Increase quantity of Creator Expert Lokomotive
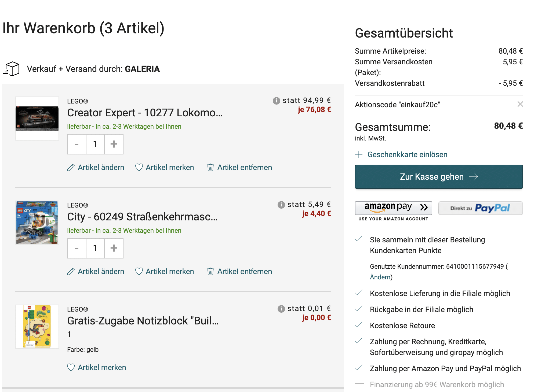The image size is (538, 392). [x=114, y=144]
